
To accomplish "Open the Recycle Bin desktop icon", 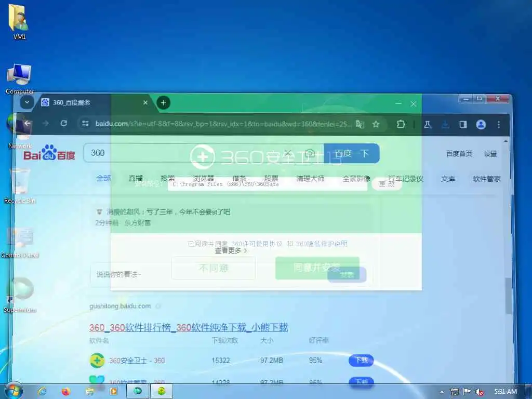I will click(x=19, y=185).
